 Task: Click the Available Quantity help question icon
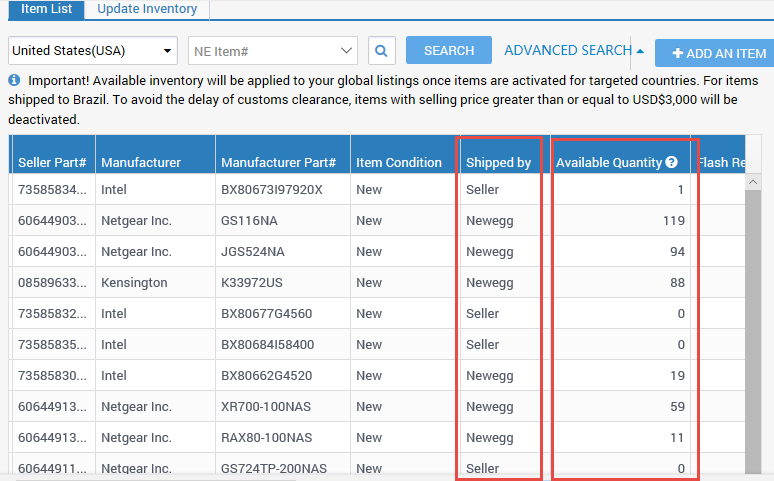671,162
